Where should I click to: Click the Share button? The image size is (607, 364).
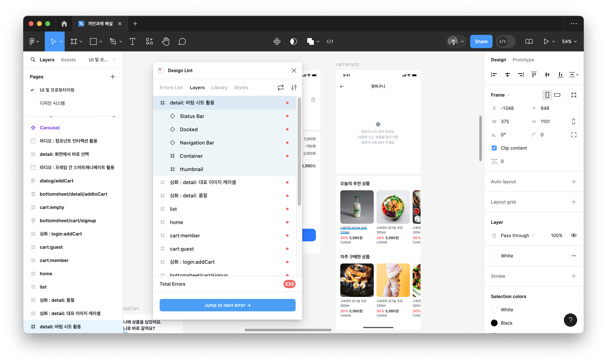pos(481,41)
